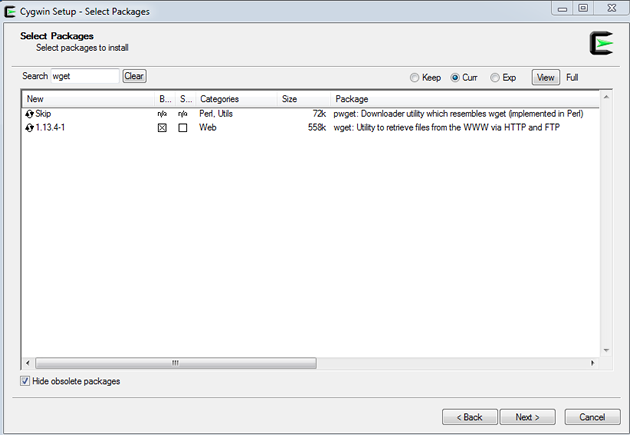Click the View button to cycle views
The height and width of the screenshot is (435, 630).
click(546, 78)
